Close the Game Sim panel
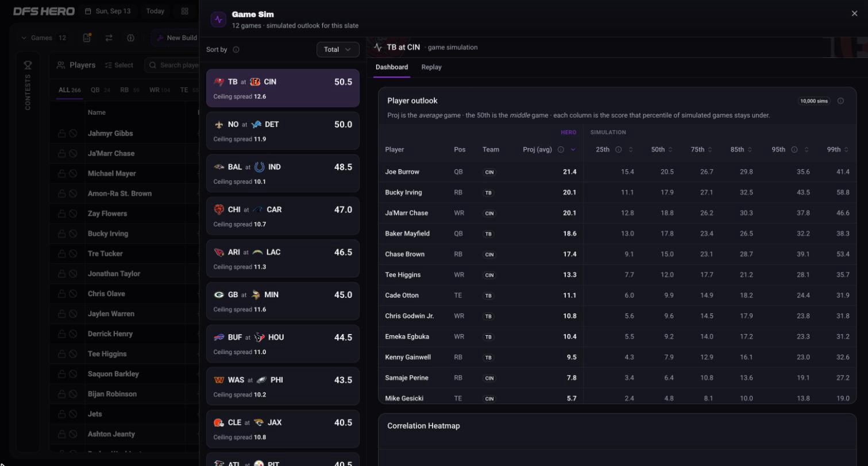 coord(854,14)
